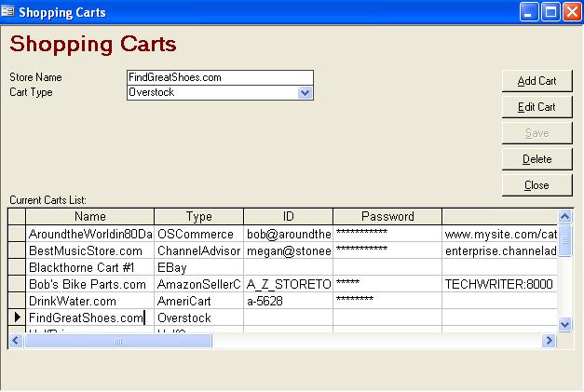The image size is (584, 392).
Task: Click the TECHWRITER:8000 cell
Action: [x=500, y=284]
